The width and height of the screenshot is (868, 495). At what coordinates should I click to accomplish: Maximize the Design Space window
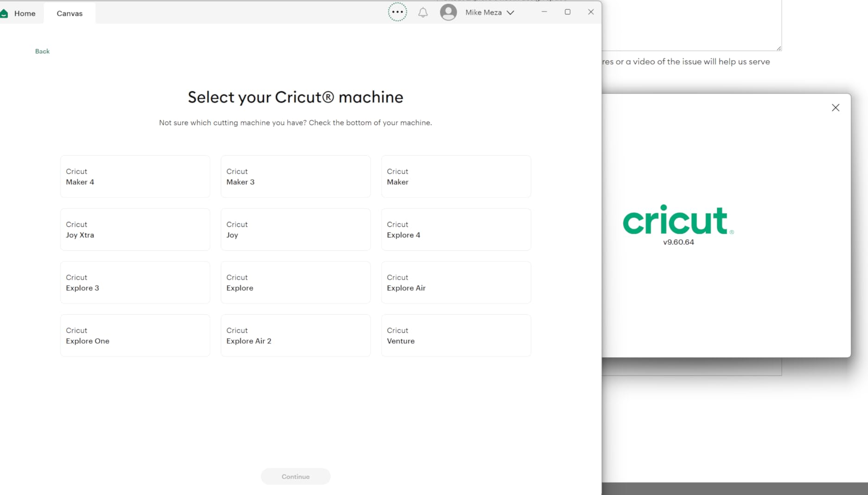pos(568,12)
